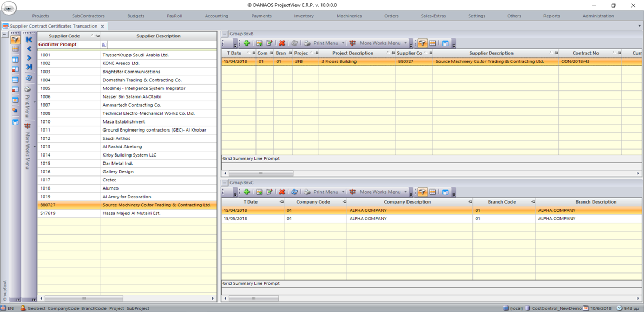Image resolution: width=644 pixels, height=312 pixels.
Task: Toggle the grid view icon in GroupBoxC toolbar
Action: (x=433, y=192)
